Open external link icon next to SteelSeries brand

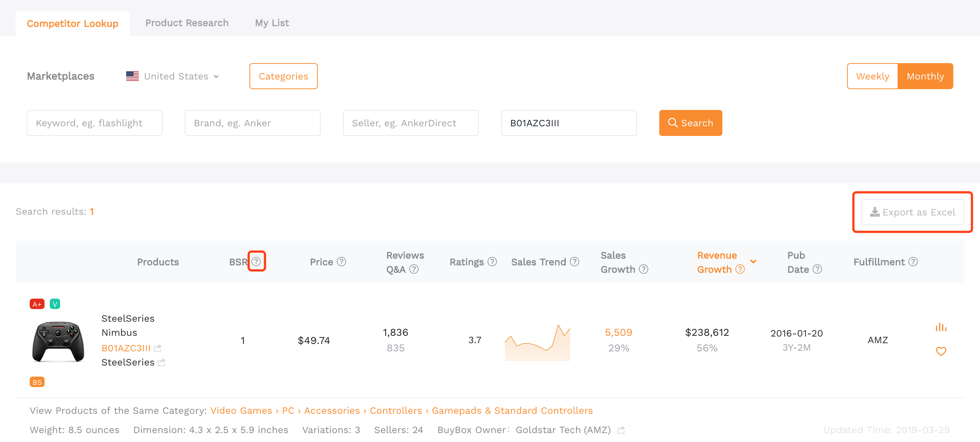[162, 362]
